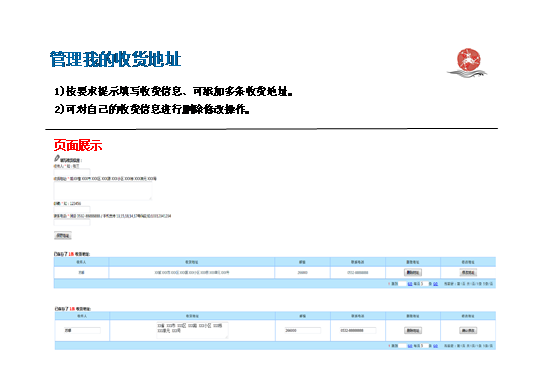Edit the address textarea in second table row

pyautogui.click(x=192, y=330)
